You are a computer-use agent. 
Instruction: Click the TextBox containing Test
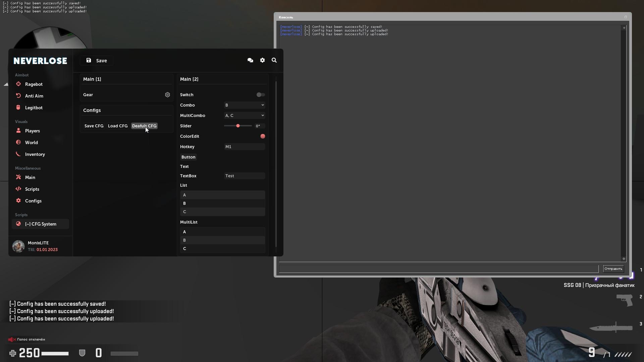[x=244, y=176]
